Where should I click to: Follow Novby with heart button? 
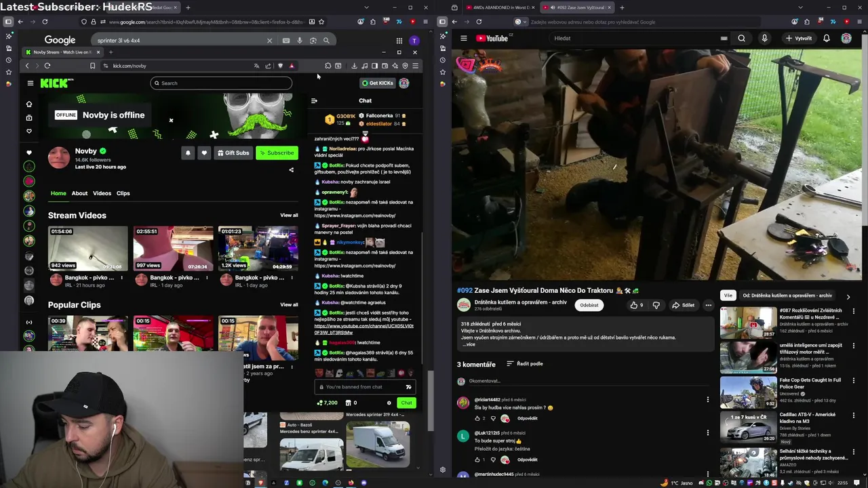pyautogui.click(x=204, y=153)
